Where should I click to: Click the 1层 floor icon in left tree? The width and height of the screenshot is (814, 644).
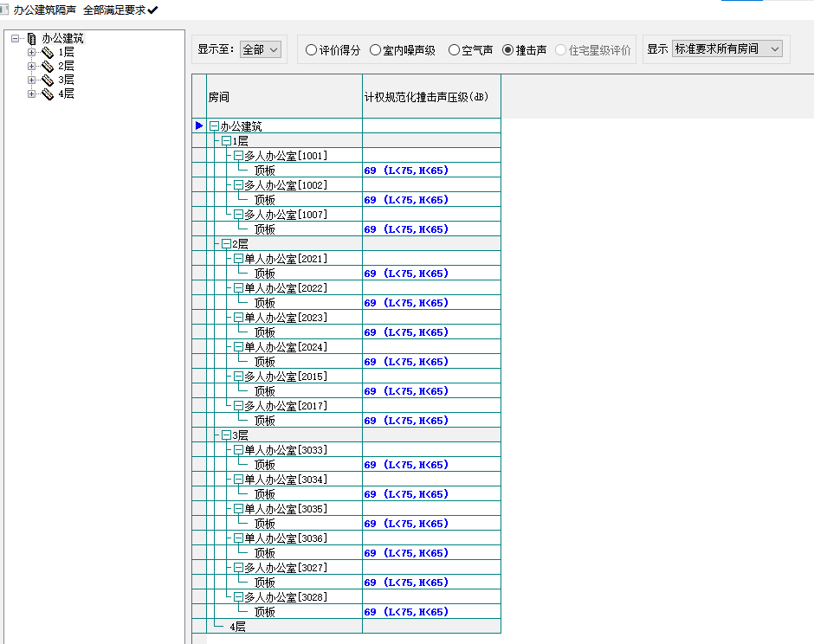[47, 53]
